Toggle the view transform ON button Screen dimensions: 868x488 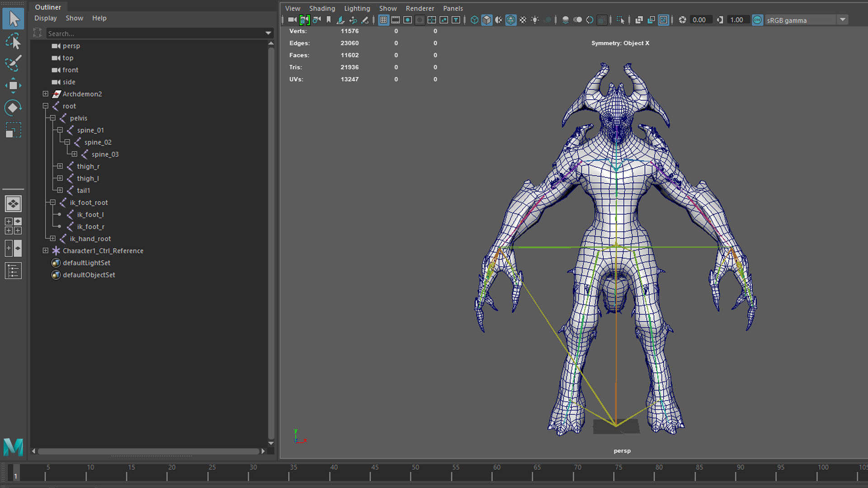[x=757, y=20]
